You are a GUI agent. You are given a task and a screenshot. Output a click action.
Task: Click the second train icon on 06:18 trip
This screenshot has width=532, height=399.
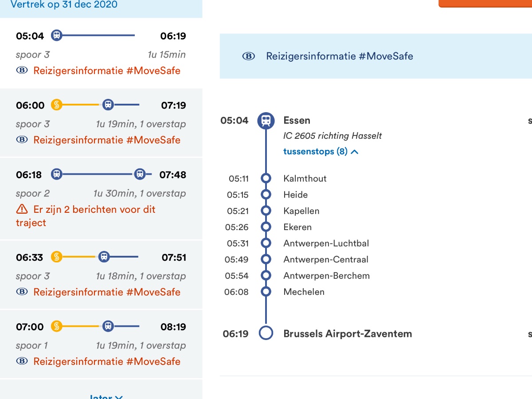pos(140,174)
